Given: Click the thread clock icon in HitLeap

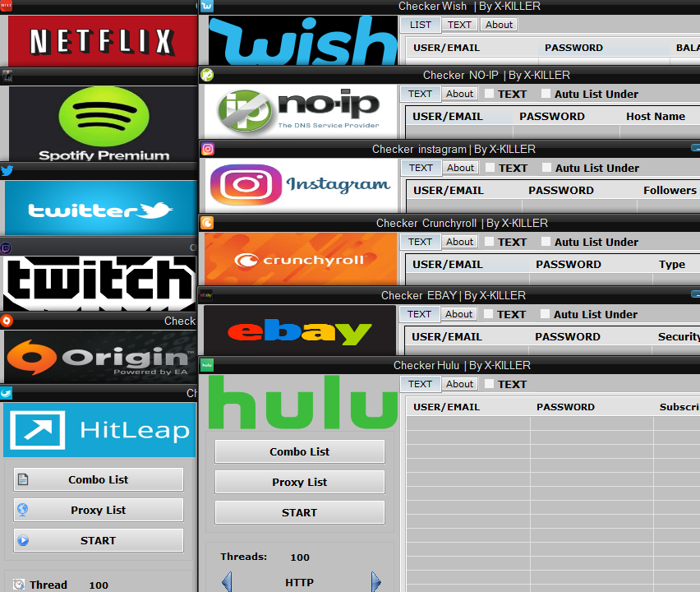Looking at the screenshot, I should pos(19,585).
